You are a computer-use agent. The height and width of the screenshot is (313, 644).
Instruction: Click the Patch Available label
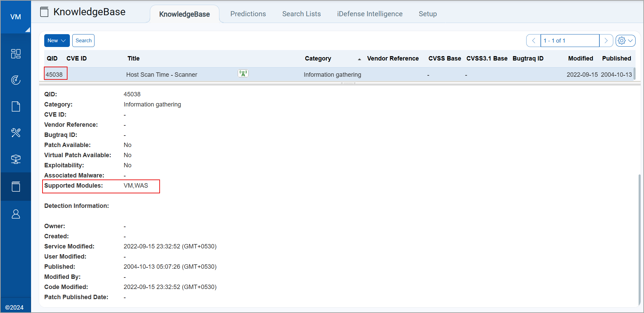pyautogui.click(x=68, y=145)
